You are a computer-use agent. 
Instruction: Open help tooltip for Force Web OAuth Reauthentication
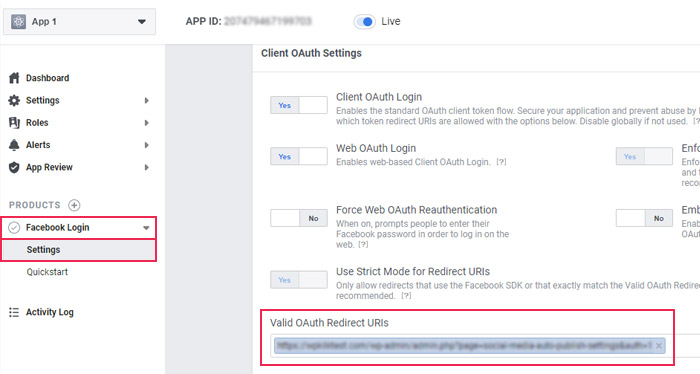pos(363,245)
